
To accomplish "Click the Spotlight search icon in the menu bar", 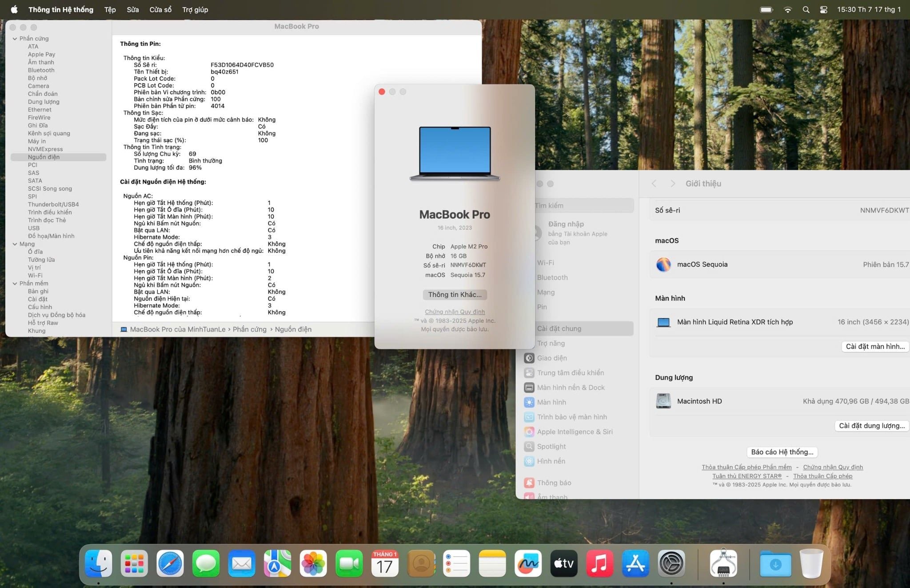I will 806,9.
